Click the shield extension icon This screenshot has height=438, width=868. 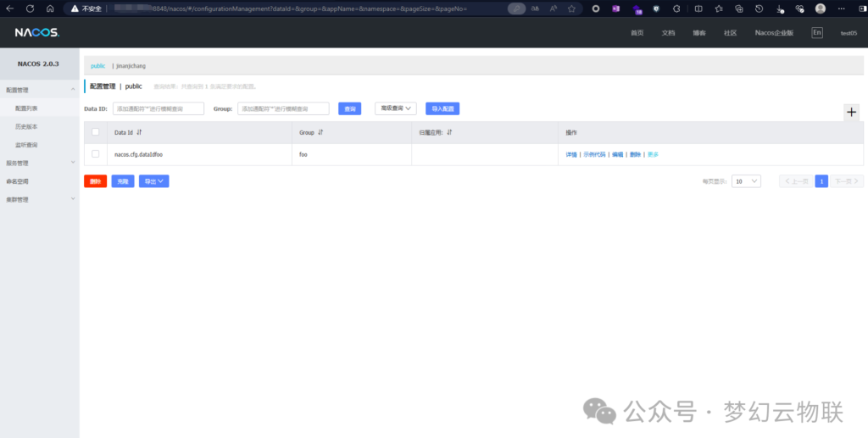[x=657, y=8]
